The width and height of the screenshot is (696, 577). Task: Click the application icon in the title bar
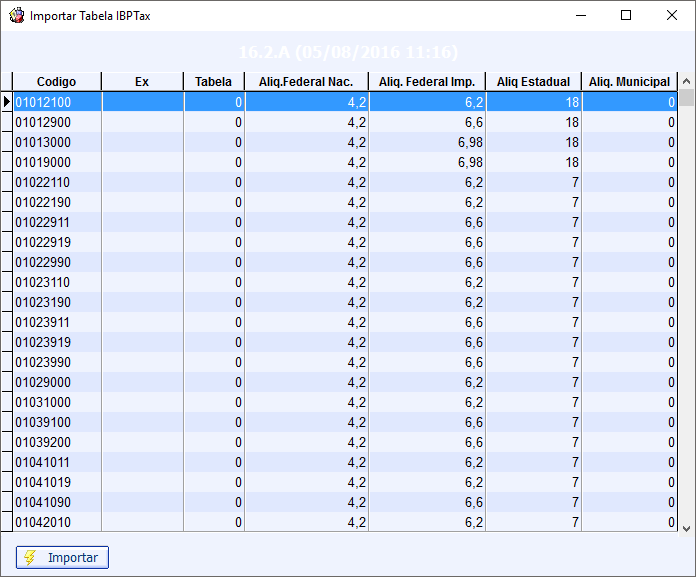[16, 16]
